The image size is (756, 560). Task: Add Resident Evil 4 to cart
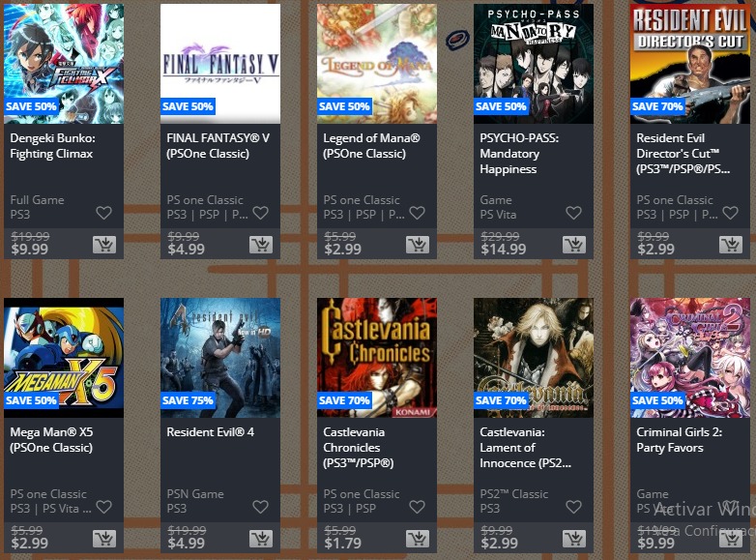click(261, 539)
